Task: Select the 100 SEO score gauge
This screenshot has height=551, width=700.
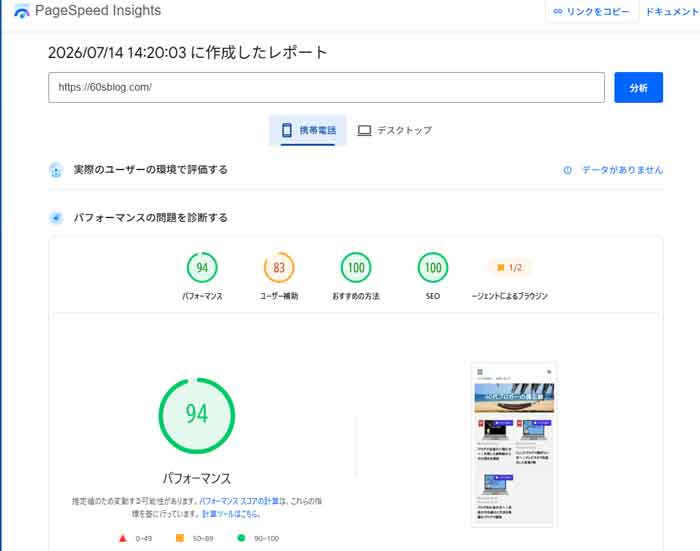Action: (433, 267)
